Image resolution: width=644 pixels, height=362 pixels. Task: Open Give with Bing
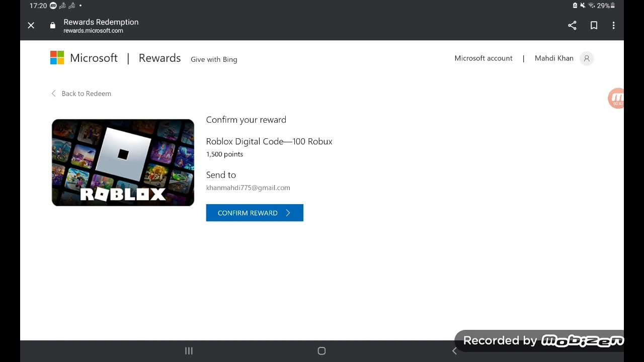[214, 59]
